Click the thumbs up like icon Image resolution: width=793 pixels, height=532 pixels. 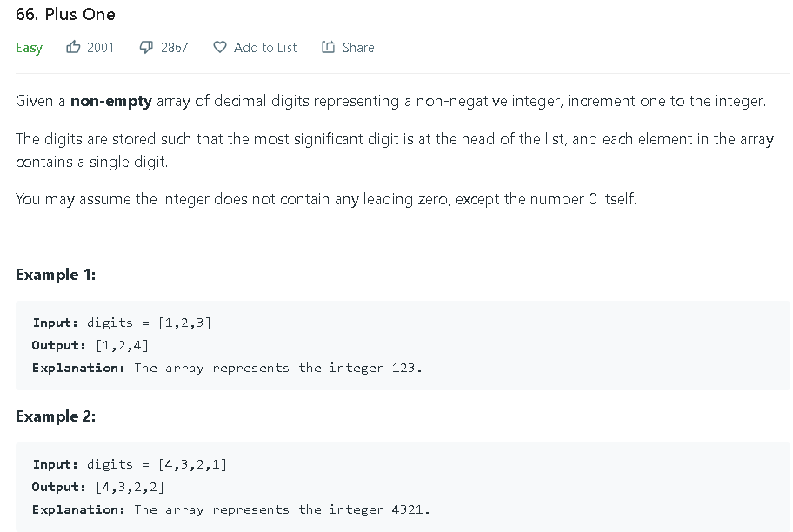[74, 47]
